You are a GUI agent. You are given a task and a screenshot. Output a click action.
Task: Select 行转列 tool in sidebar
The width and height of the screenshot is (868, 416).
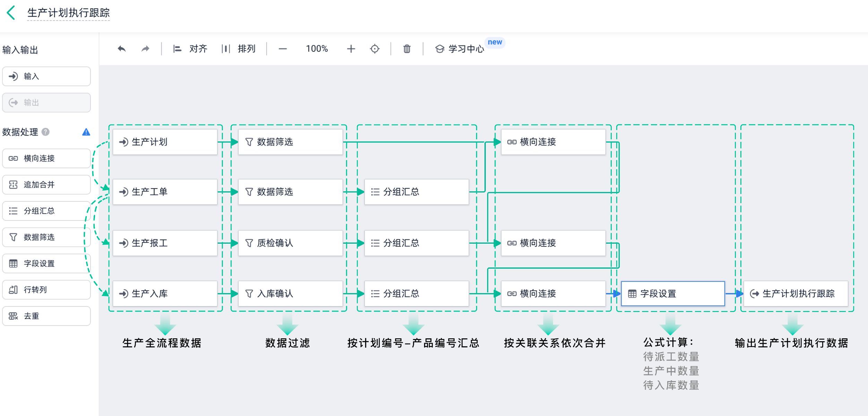click(x=46, y=290)
